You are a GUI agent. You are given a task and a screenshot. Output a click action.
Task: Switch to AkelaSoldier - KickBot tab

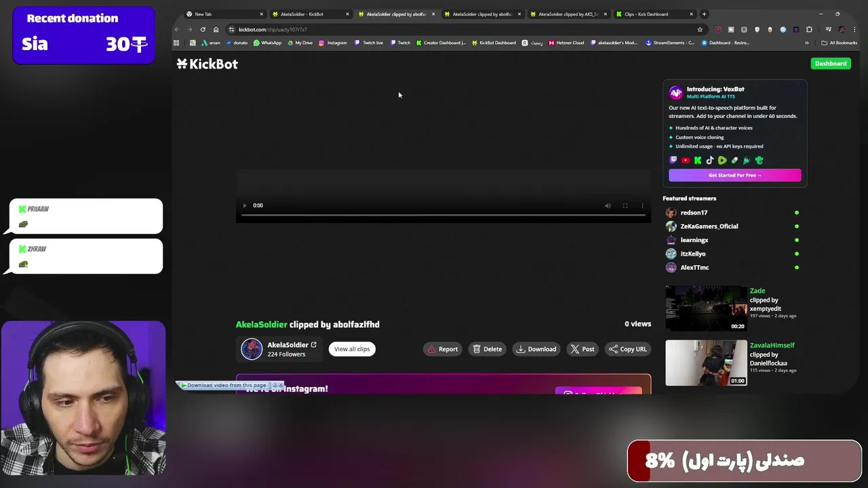(x=309, y=14)
